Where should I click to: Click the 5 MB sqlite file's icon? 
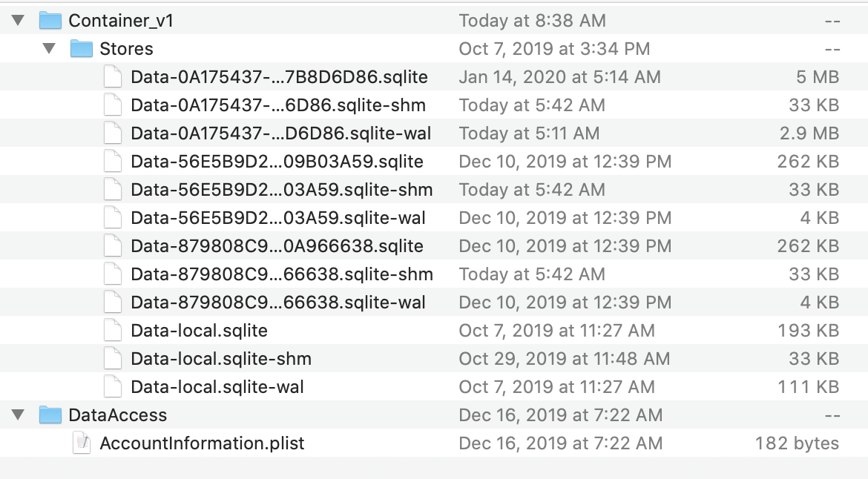pos(112,77)
